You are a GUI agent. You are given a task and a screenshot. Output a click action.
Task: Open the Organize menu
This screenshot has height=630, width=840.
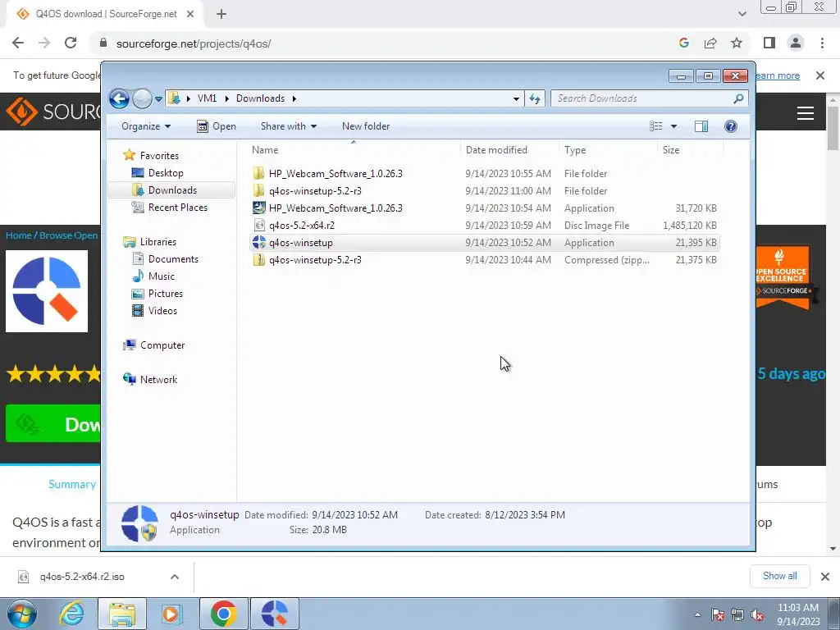(146, 126)
